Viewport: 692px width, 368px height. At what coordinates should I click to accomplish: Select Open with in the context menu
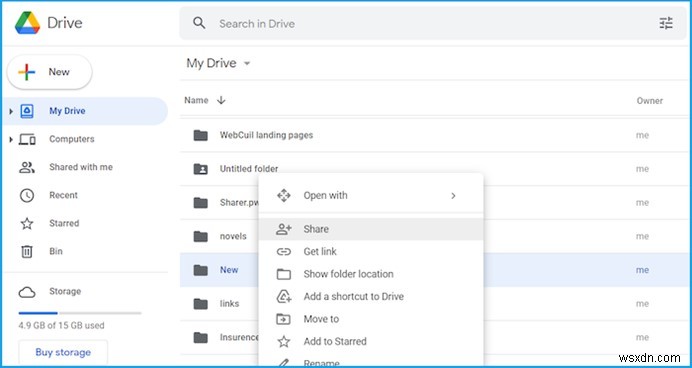click(x=371, y=195)
